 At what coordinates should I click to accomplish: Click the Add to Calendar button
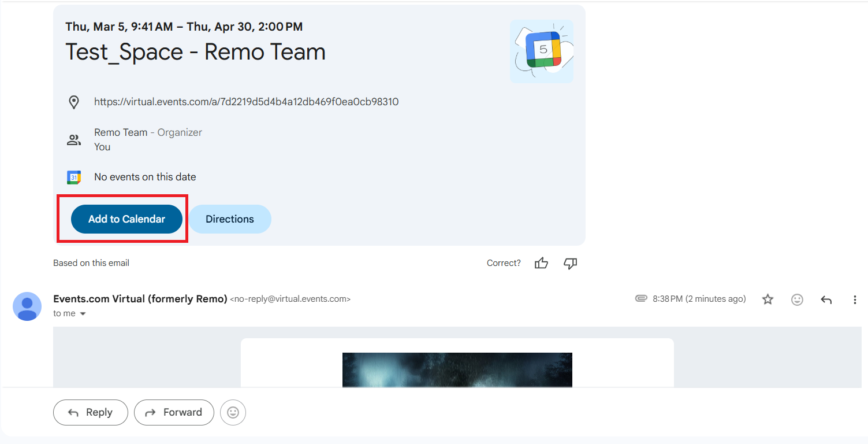click(126, 219)
